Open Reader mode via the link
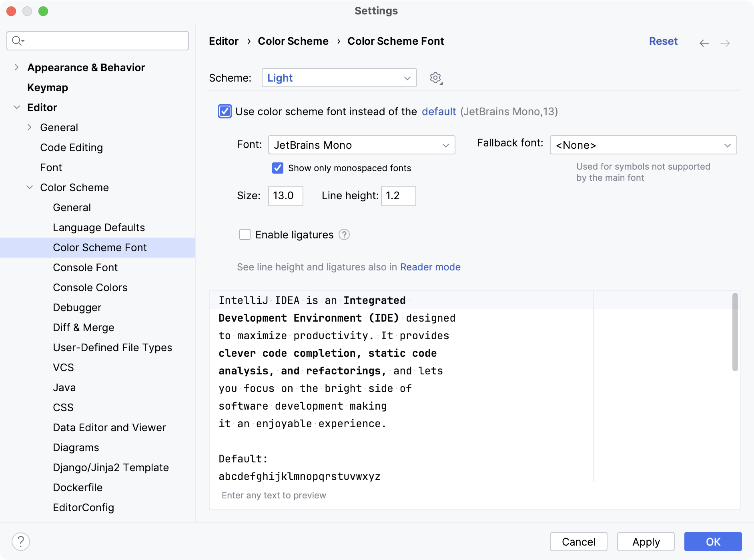The height and width of the screenshot is (560, 754). click(x=430, y=267)
